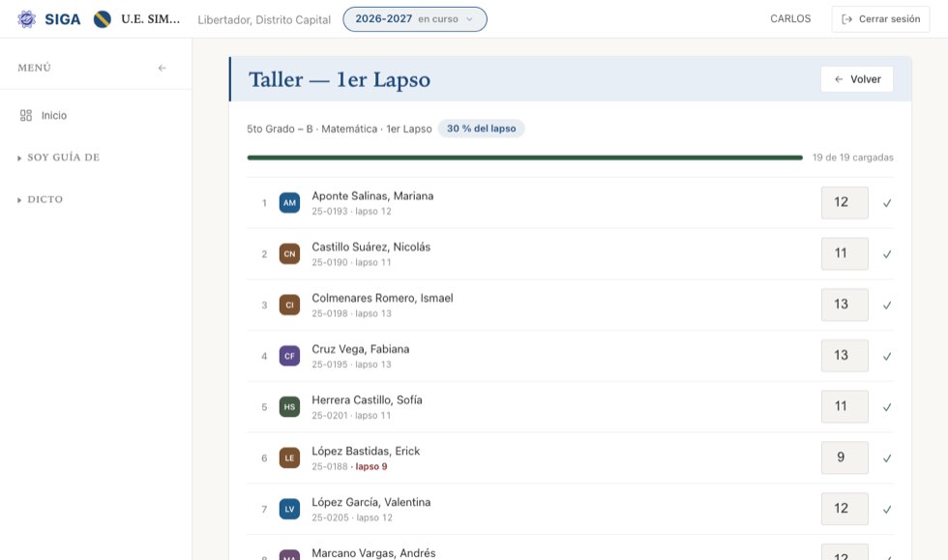Click the saved checkmark for Cruz Vega
The height and width of the screenshot is (560, 948).
[887, 356]
